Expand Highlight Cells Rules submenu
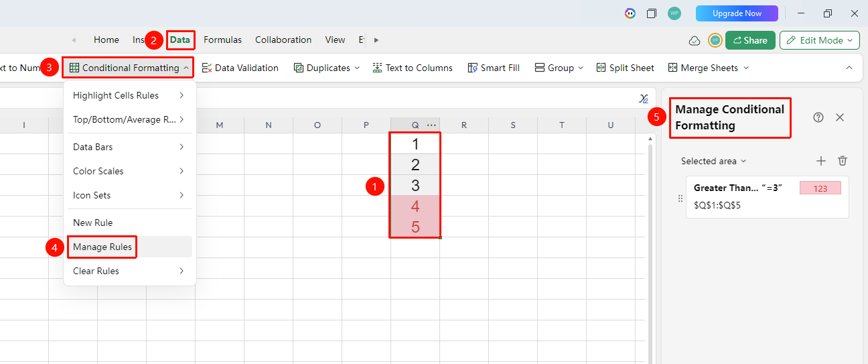This screenshot has height=364, width=868. click(x=129, y=95)
